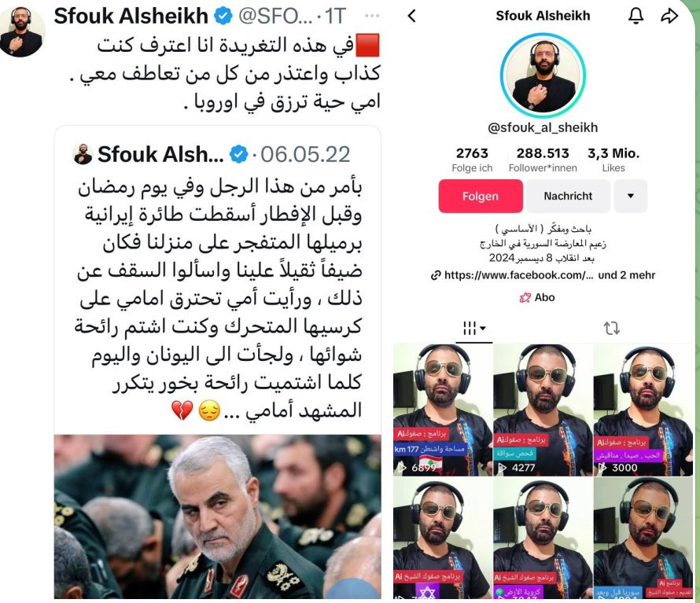Screen dimensions: 700x603
Task: Click the Nachricht message button
Action: (x=568, y=196)
